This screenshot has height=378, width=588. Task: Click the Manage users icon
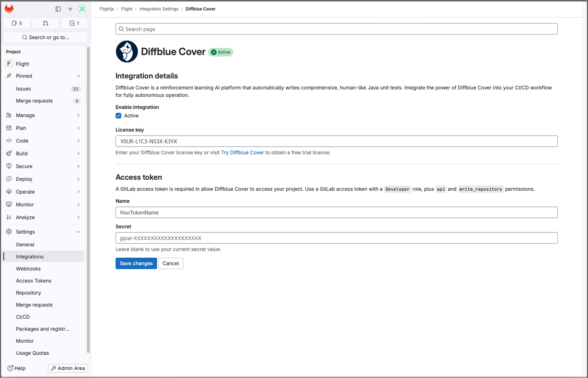click(x=9, y=115)
